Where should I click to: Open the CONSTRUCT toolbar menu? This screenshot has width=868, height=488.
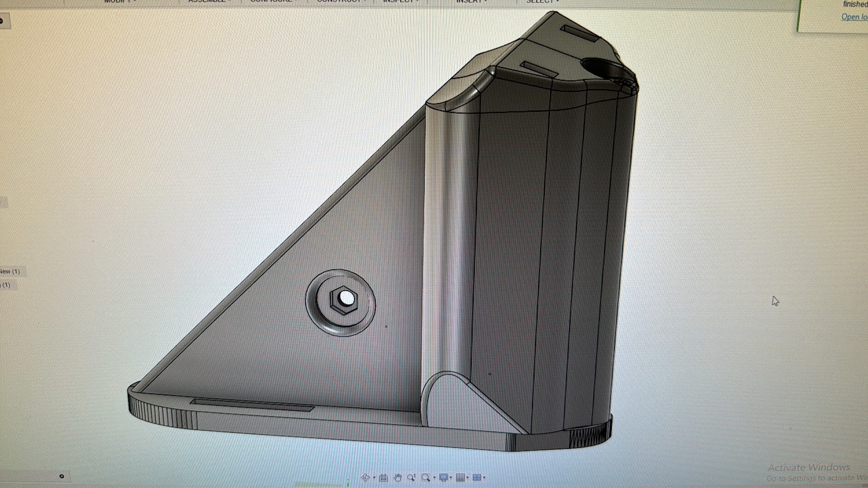341,2
